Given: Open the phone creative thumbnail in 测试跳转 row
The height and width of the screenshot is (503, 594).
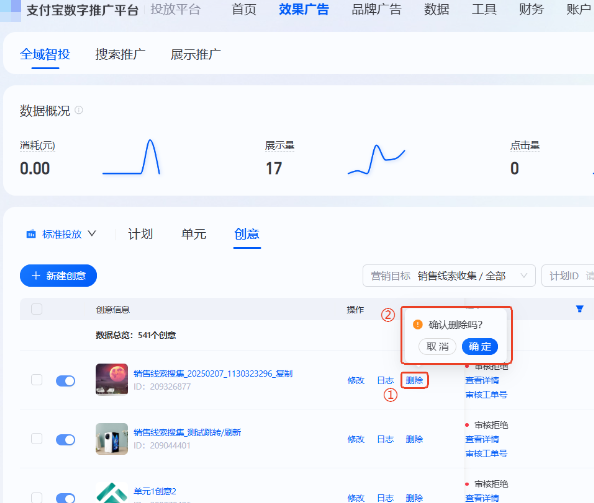Looking at the screenshot, I should pyautogui.click(x=112, y=439).
